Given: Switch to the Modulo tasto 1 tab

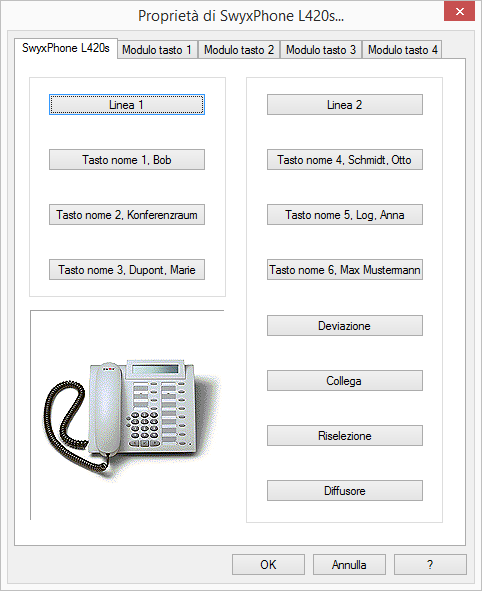Looking at the screenshot, I should point(157,50).
